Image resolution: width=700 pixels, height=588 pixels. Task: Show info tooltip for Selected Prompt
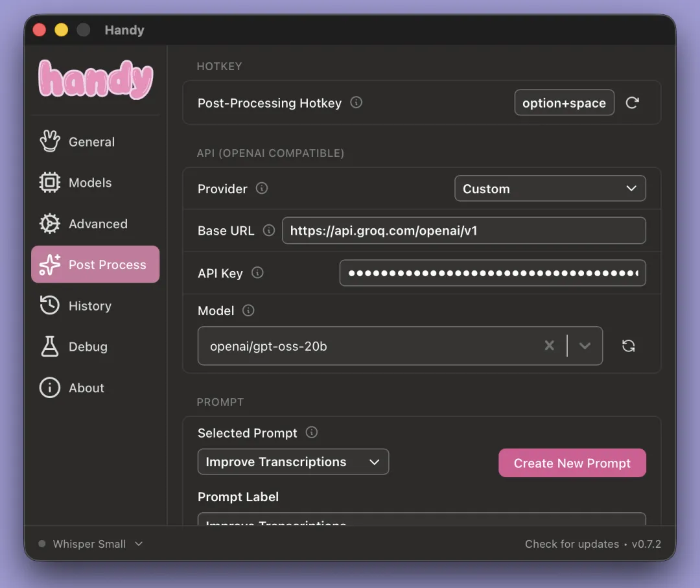pos(312,432)
